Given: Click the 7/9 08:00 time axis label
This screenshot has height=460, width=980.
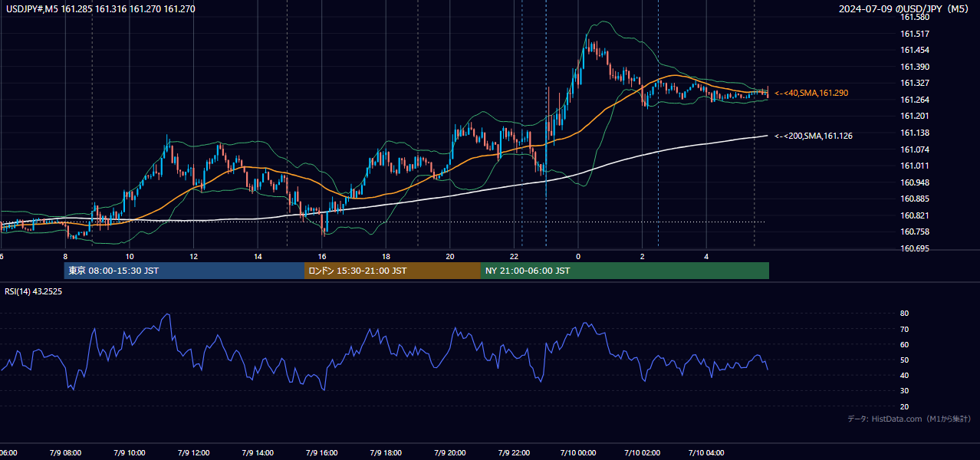Looking at the screenshot, I should tap(66, 453).
